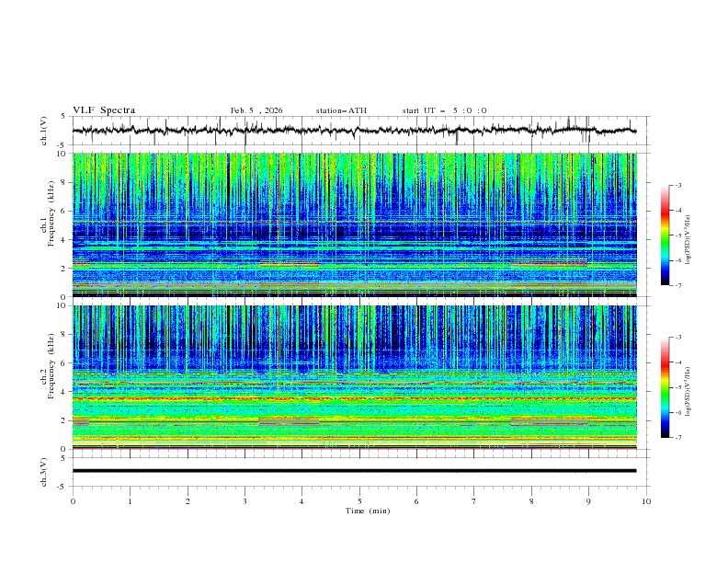Screen dimensions: 728x563
Task: Click the "start UT = 5 :0 :0" text
Action: pos(444,110)
